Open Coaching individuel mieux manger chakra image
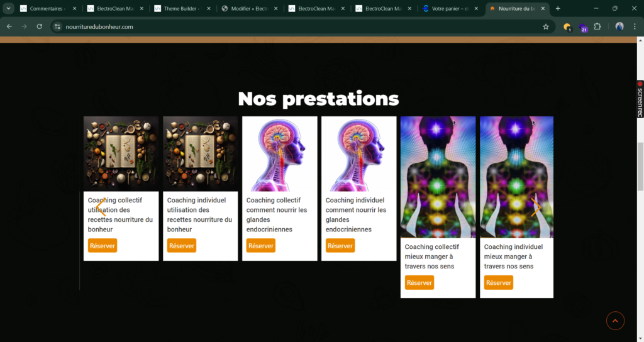Screen dimensions: 644x342 517,177
